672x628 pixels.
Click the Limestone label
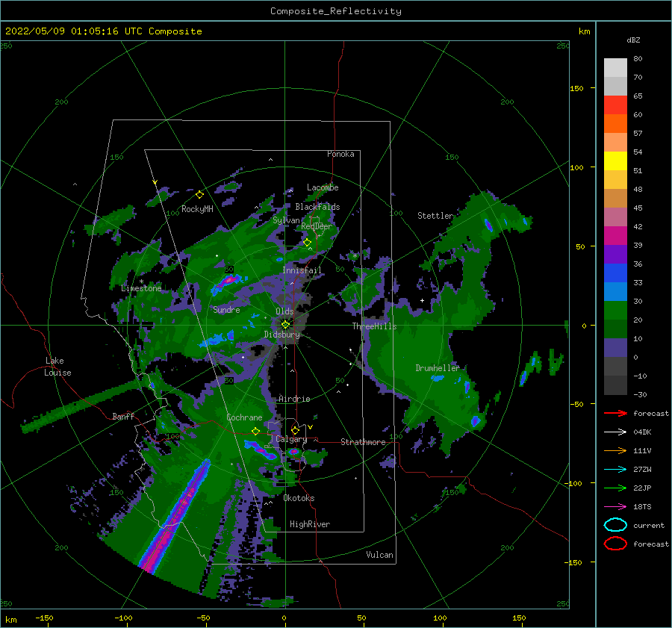(x=141, y=288)
